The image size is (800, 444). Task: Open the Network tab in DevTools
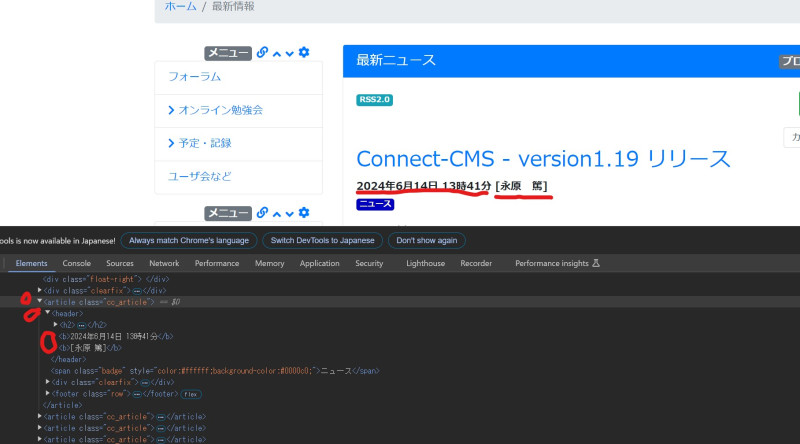[x=164, y=263]
